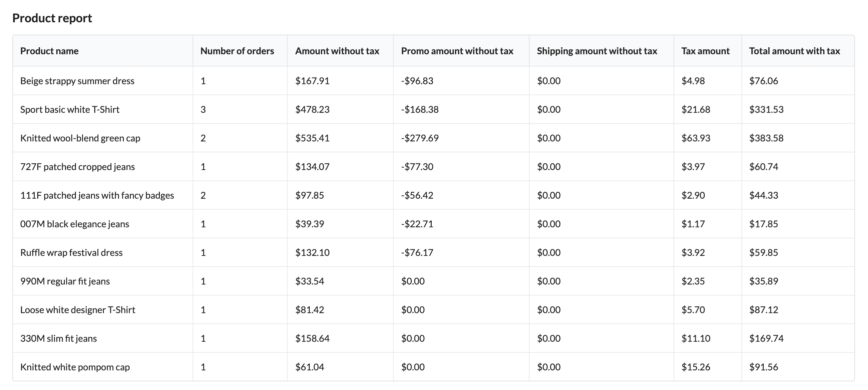Click the -$77.30 promo amount
The image size is (868, 390).
[417, 167]
